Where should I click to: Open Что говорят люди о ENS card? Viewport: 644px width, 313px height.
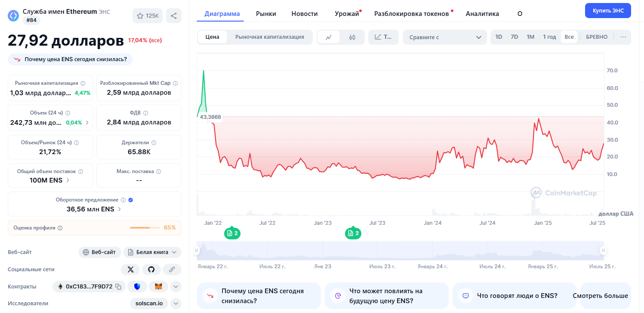(514, 296)
